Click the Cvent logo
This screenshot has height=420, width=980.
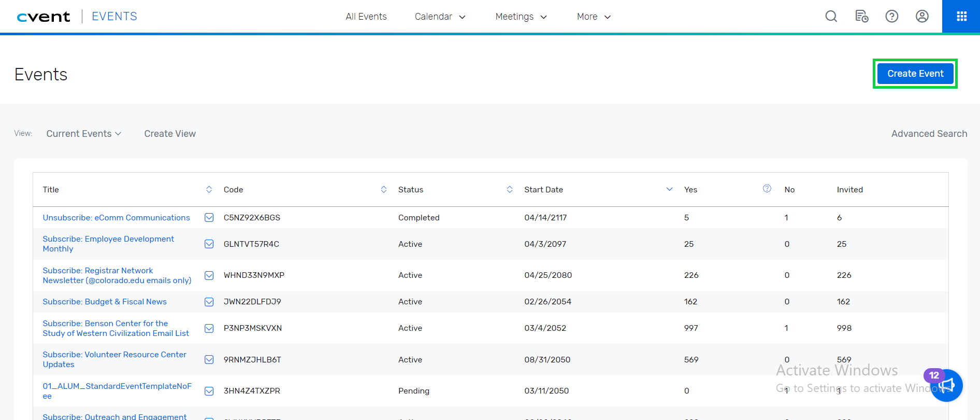pyautogui.click(x=44, y=17)
